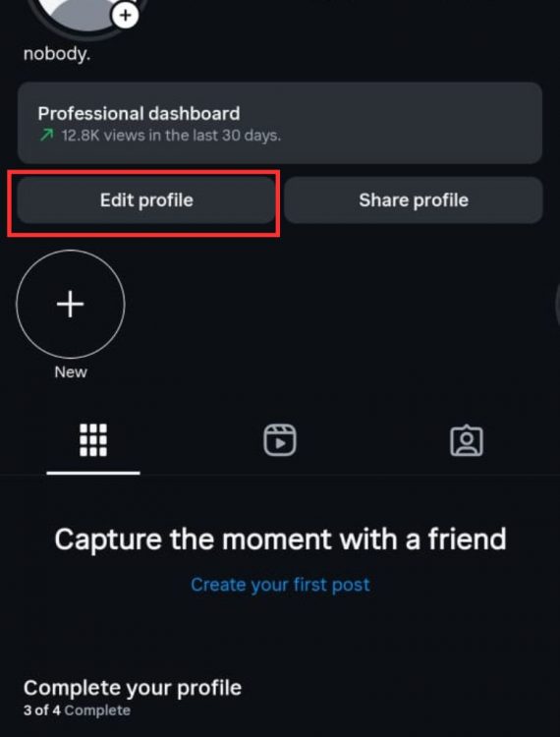
Task: Follow the Create your first post link
Action: click(x=280, y=585)
